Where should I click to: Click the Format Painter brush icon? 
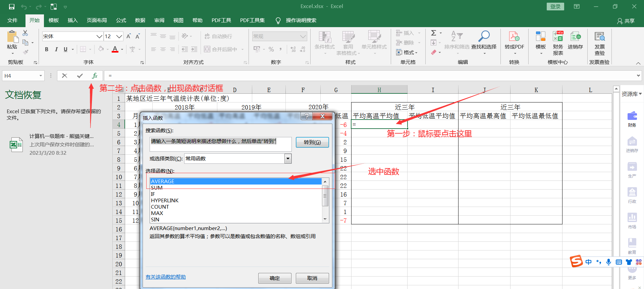click(25, 52)
